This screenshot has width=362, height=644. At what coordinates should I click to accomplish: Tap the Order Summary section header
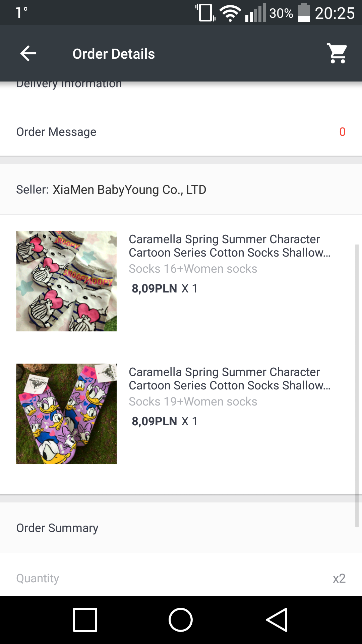57,528
